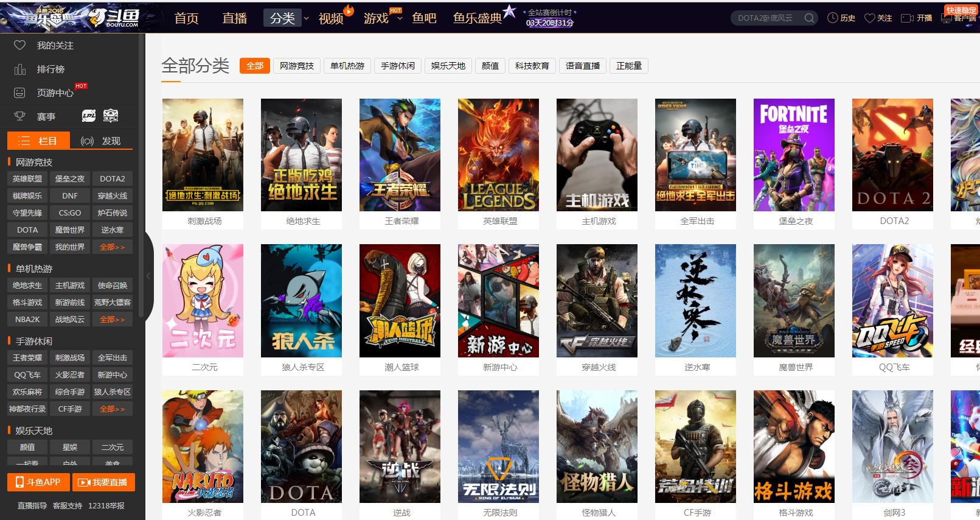980x520 pixels.
Task: Open the 逆水寒 thumbnail
Action: click(695, 301)
